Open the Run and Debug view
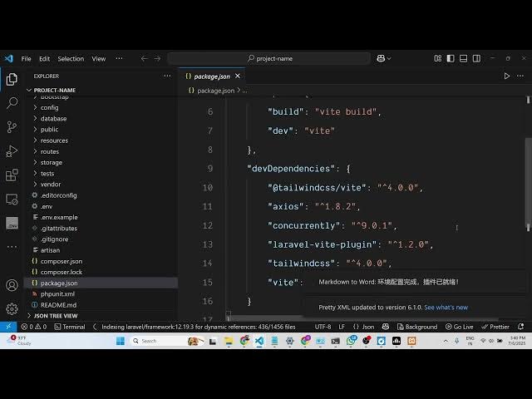Screen dimensions: 532x399 [x=12, y=151]
